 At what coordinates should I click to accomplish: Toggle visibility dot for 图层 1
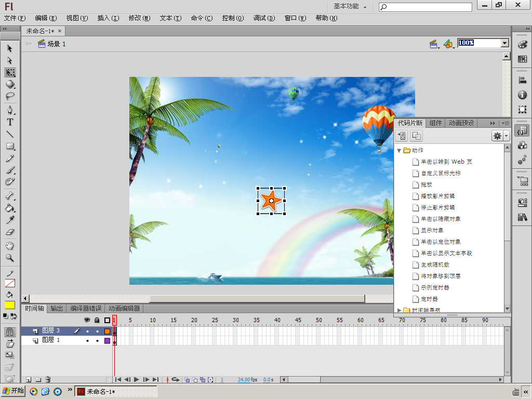(87, 341)
